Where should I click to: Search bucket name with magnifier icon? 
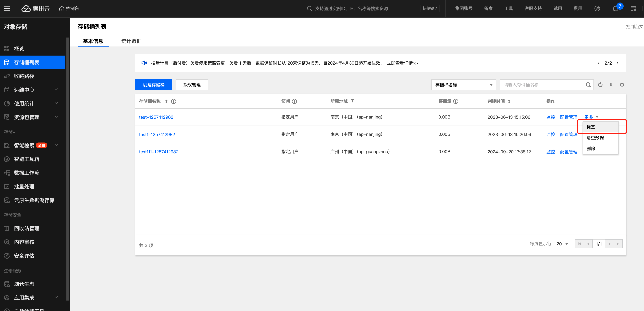588,85
